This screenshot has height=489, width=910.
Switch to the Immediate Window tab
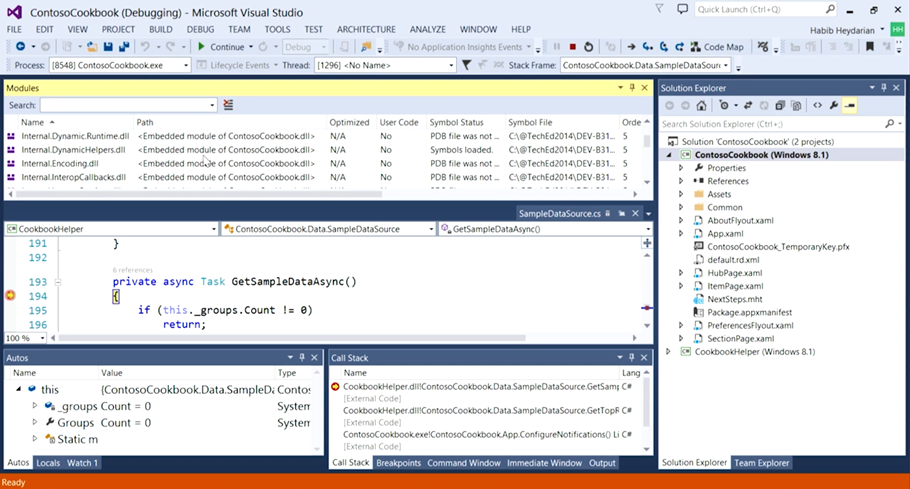(544, 463)
